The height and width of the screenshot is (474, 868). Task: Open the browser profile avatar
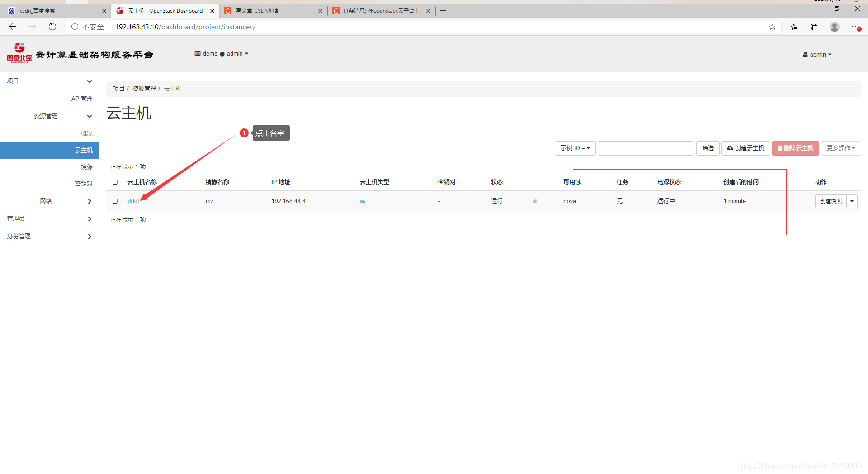tap(835, 27)
